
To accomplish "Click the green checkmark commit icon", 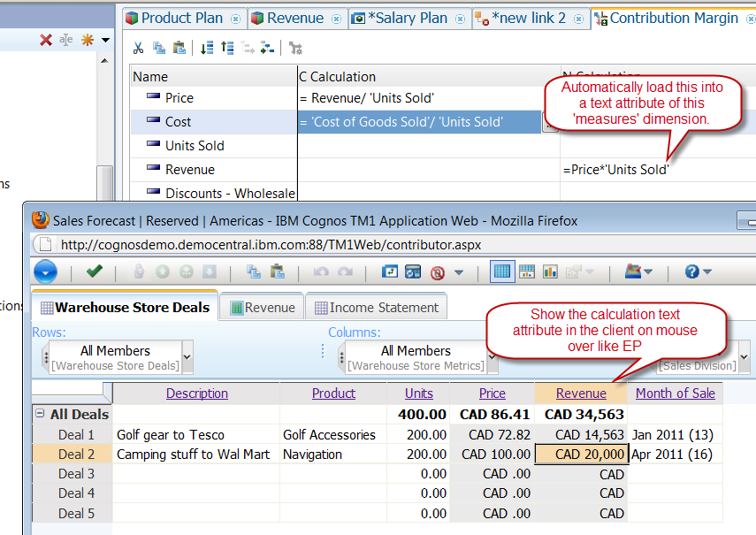I will coord(94,271).
